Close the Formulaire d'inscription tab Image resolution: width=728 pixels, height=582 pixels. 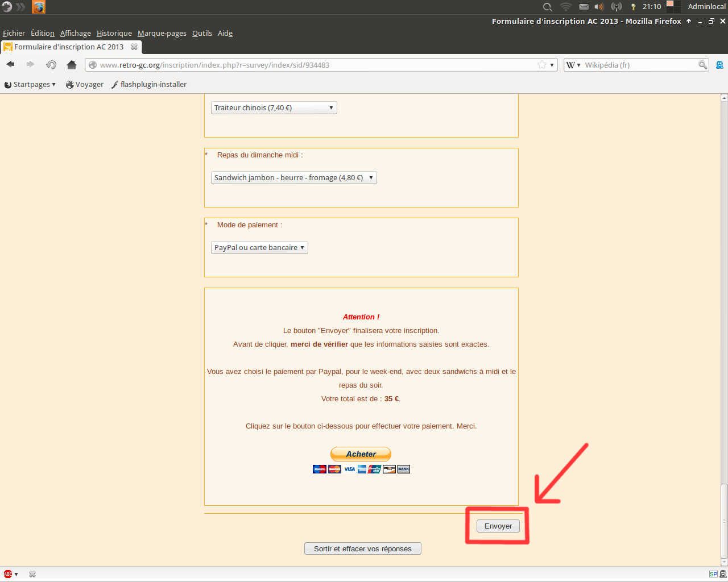tap(134, 47)
